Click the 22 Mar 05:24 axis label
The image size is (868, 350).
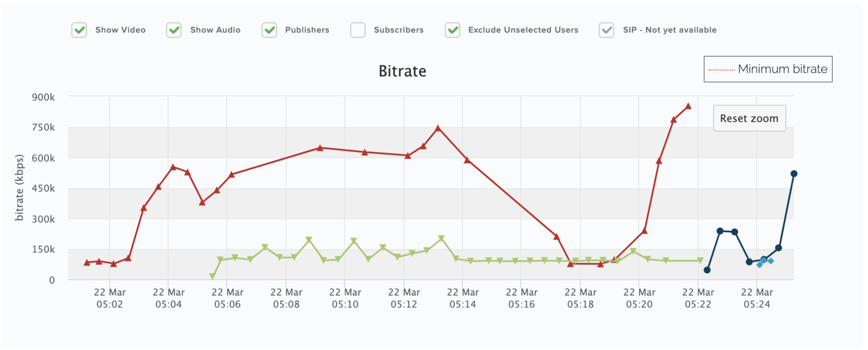click(x=757, y=298)
